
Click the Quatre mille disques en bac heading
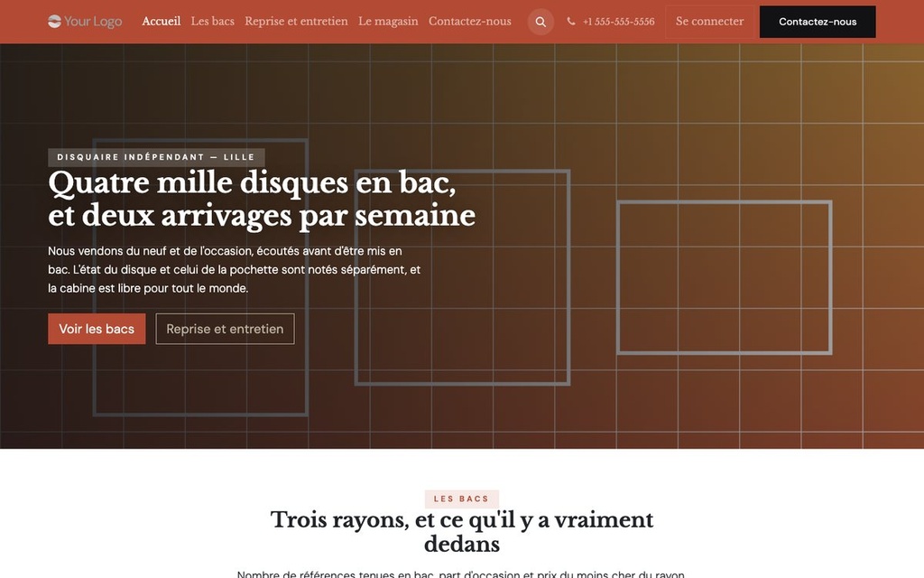click(262, 199)
